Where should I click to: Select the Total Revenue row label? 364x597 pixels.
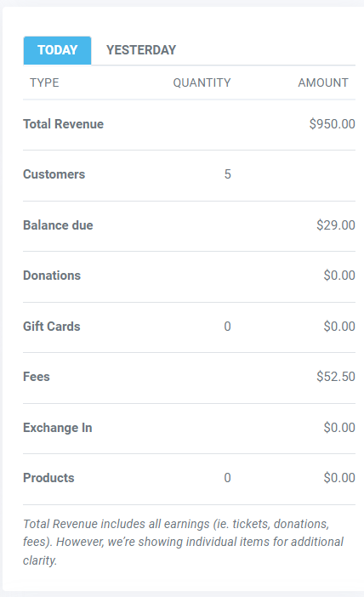pyautogui.click(x=63, y=124)
